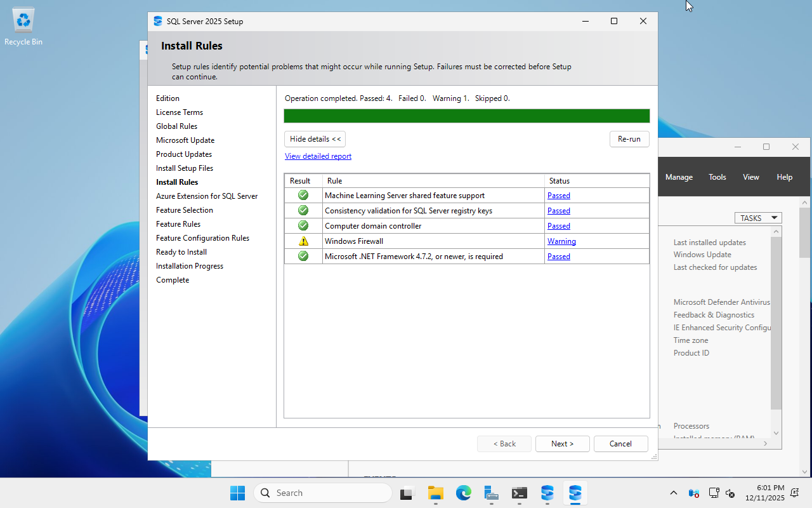The image size is (812, 508).
Task: Open the Manage menu in Server Manager
Action: point(679,177)
